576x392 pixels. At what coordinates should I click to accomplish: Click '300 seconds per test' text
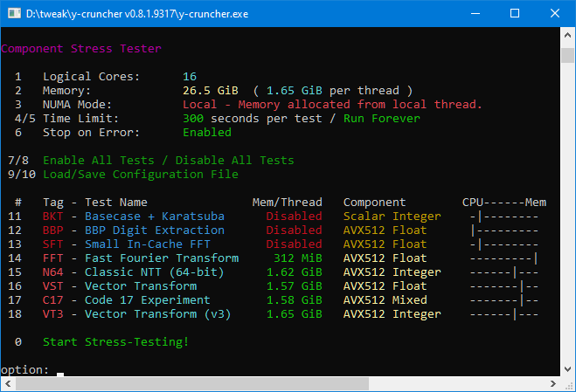253,118
